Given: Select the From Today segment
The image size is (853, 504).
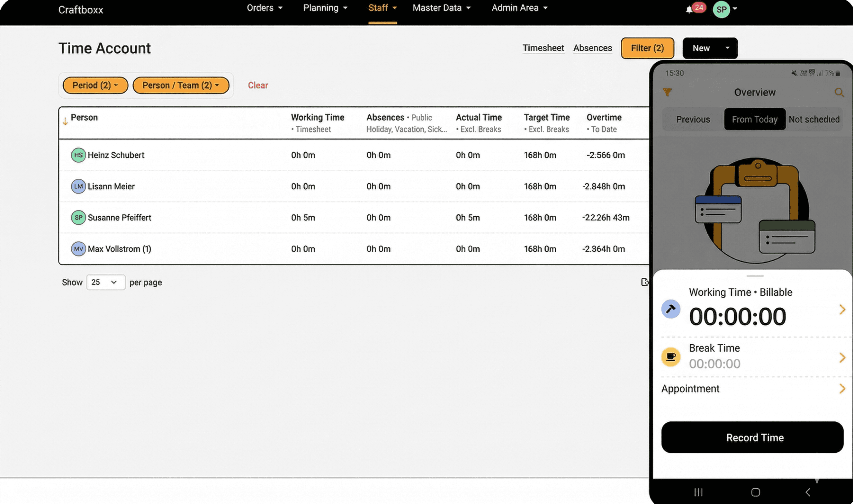Looking at the screenshot, I should point(755,120).
